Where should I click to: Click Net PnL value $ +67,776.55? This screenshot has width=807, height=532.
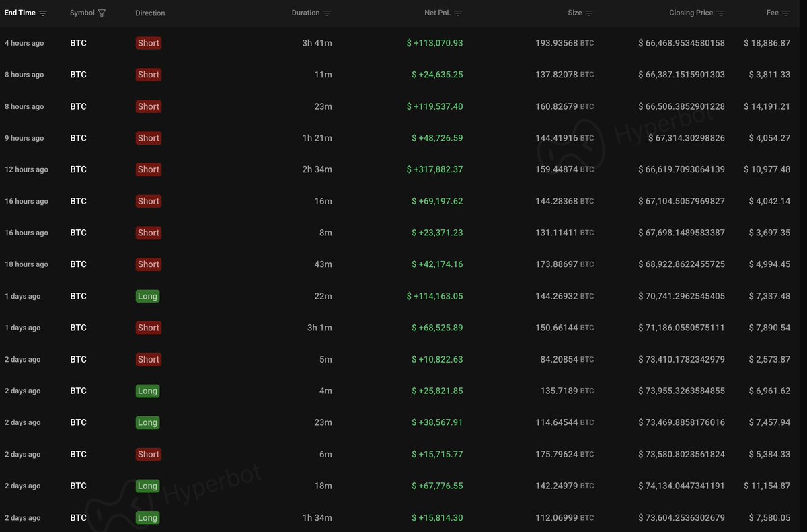click(437, 486)
